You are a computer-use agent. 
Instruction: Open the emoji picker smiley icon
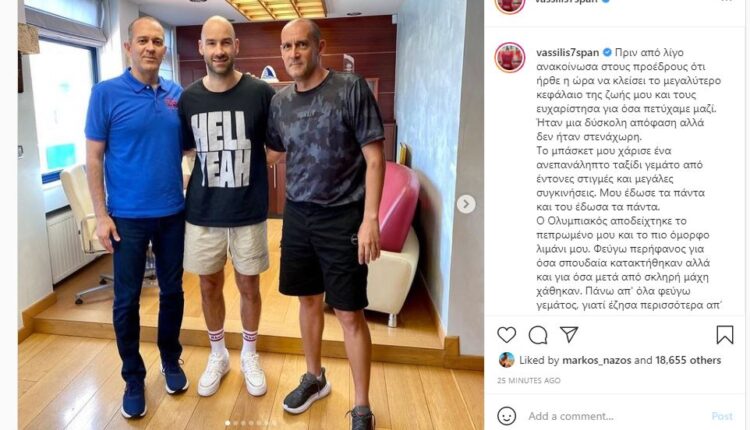coord(507,416)
